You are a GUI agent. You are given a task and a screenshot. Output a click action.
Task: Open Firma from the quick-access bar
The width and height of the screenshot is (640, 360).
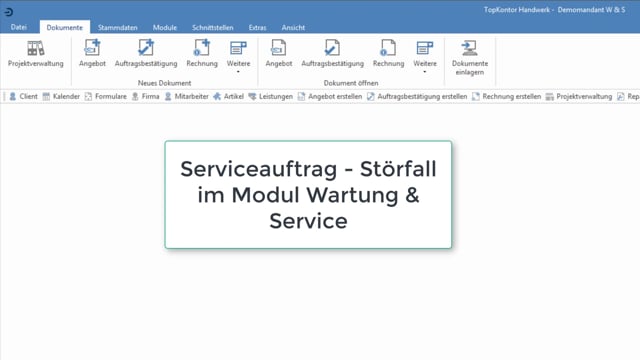[145, 96]
